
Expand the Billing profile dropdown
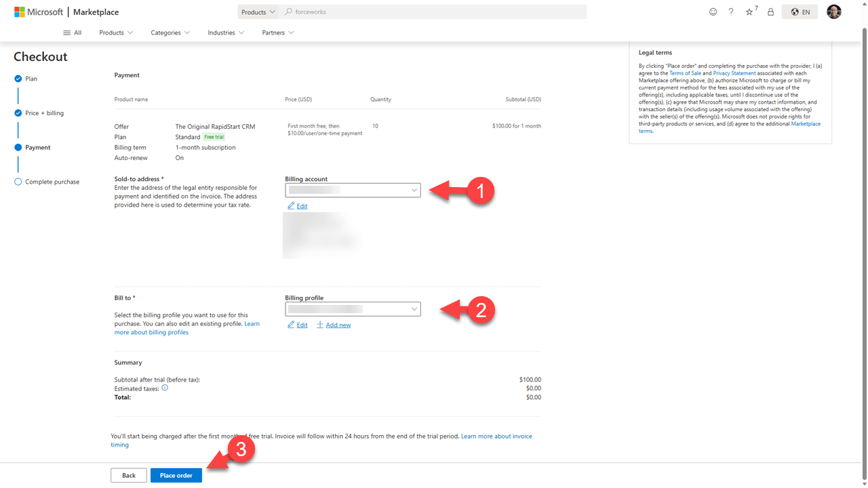[353, 309]
